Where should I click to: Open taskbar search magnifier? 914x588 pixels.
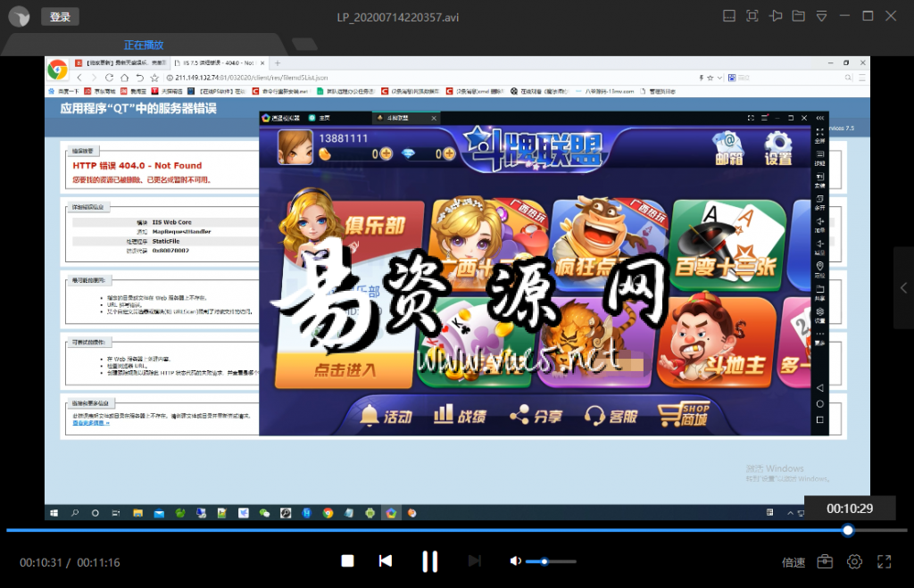point(75,513)
